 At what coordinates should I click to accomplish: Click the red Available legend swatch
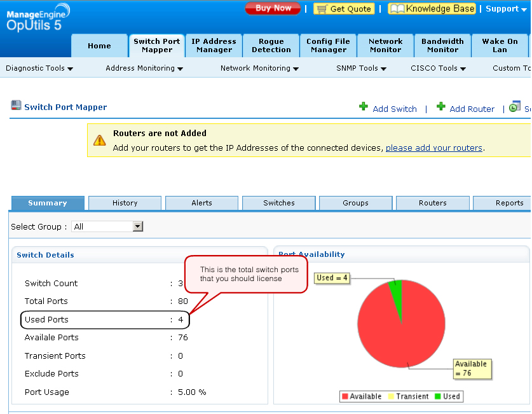pyautogui.click(x=345, y=396)
